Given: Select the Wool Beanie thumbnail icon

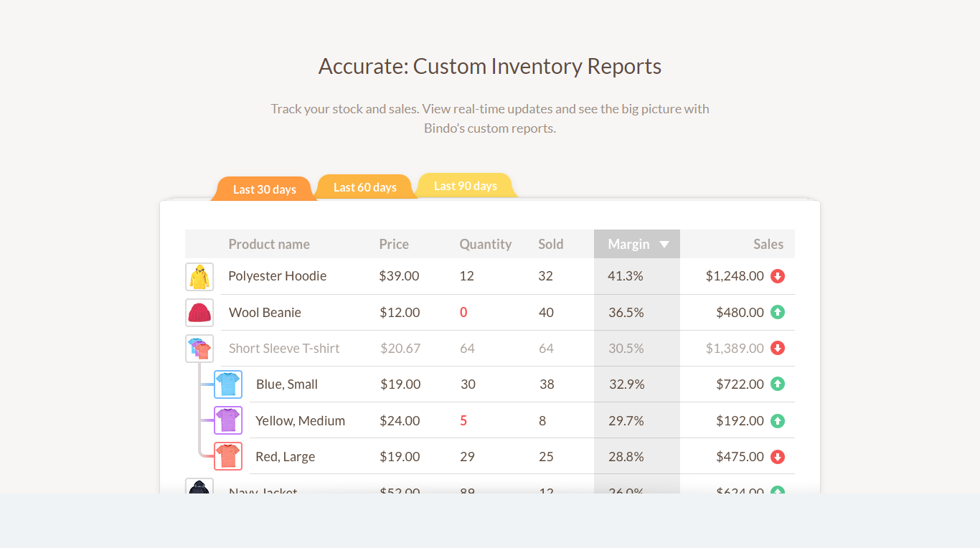Looking at the screenshot, I should point(199,312).
